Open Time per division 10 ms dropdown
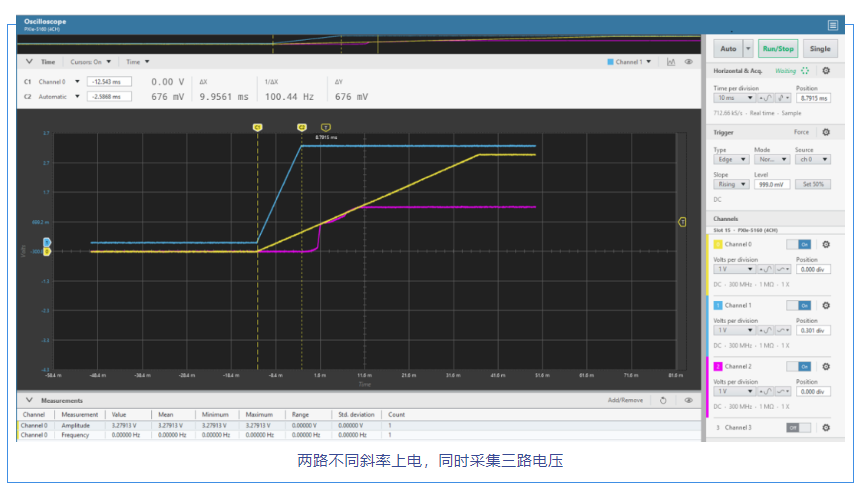 [x=734, y=98]
